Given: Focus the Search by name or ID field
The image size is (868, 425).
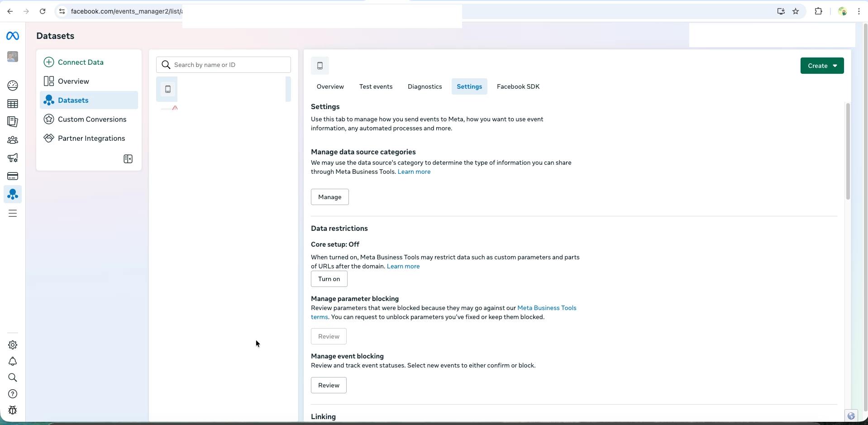Looking at the screenshot, I should [x=224, y=65].
